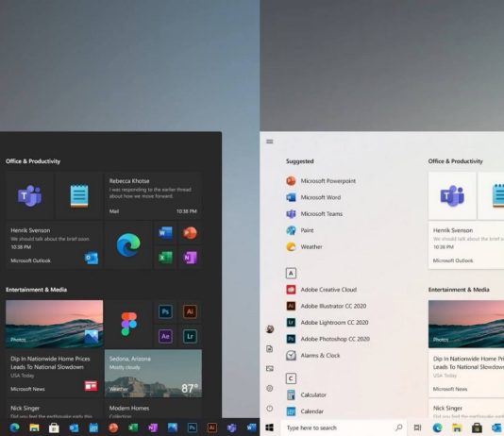Open the notepad tile in dark Start menu
The width and height of the screenshot is (504, 436).
click(79, 195)
